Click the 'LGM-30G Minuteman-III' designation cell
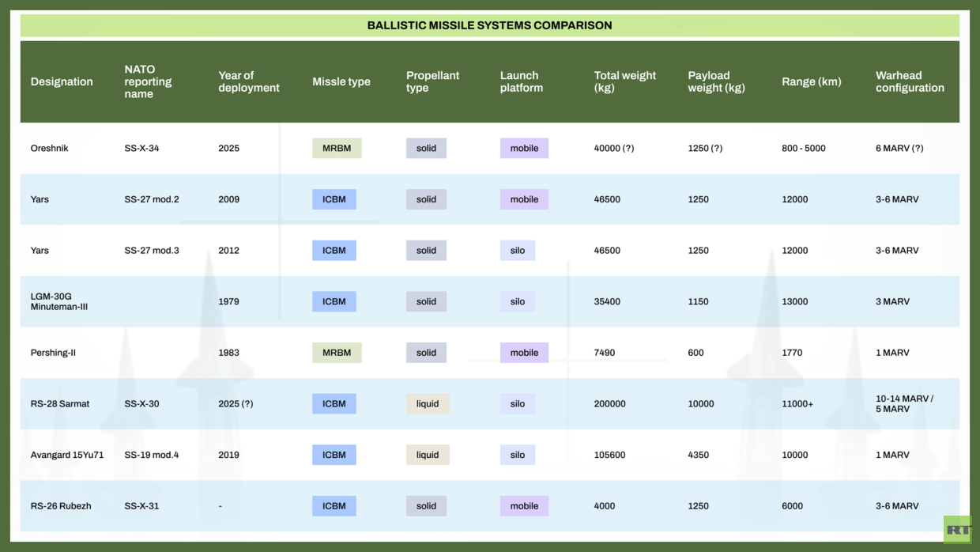The height and width of the screenshot is (552, 980). point(59,301)
